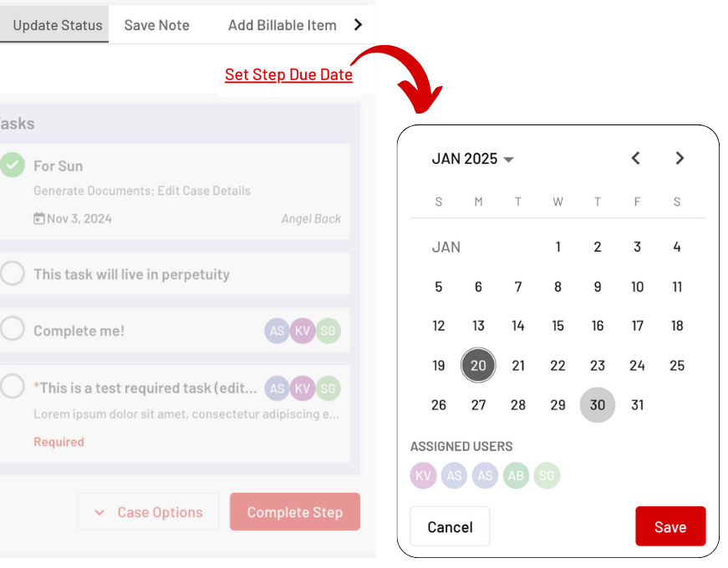
Task: Expand the Case Options menu
Action: pyautogui.click(x=148, y=511)
